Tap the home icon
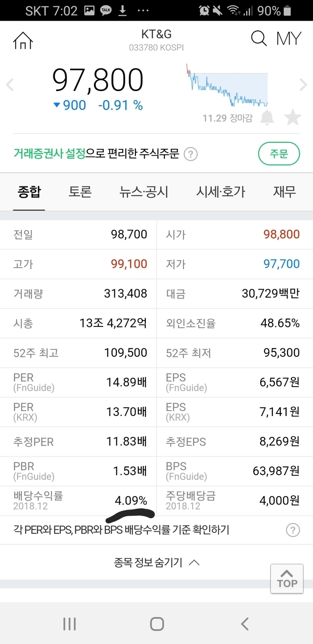This screenshot has height=644, width=313. (22, 40)
